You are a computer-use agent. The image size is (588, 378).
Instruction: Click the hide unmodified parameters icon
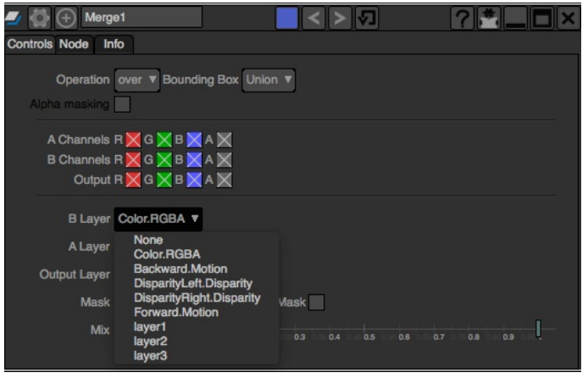click(x=489, y=18)
